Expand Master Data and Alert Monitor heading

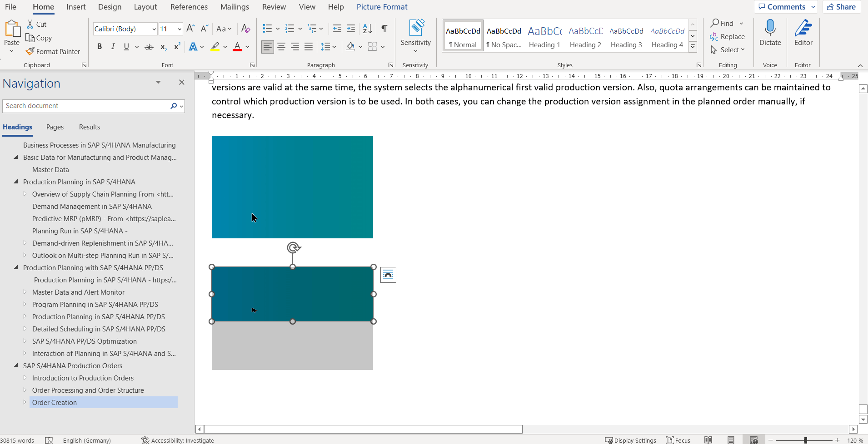pos(25,292)
